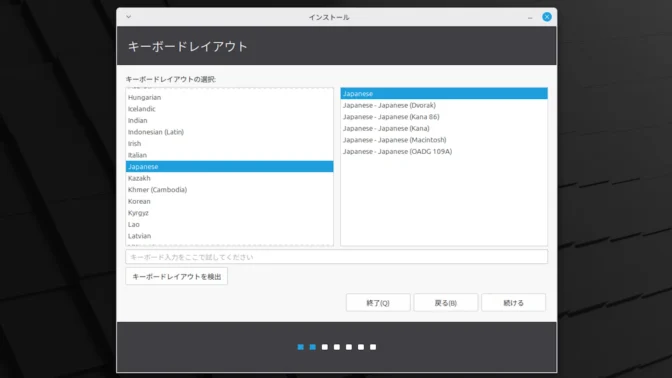
Task: Select Lao keyboard layout
Action: pyautogui.click(x=229, y=225)
